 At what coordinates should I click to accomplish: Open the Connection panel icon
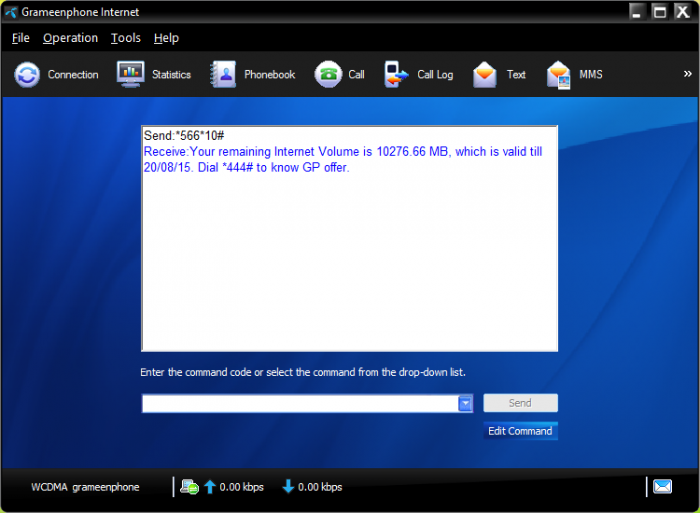(x=27, y=75)
